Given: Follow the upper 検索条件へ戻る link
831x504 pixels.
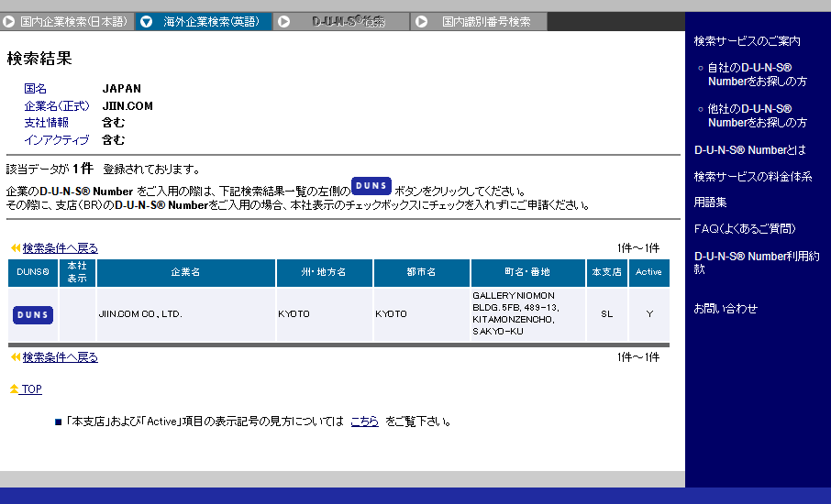Looking at the screenshot, I should pyautogui.click(x=60, y=247).
